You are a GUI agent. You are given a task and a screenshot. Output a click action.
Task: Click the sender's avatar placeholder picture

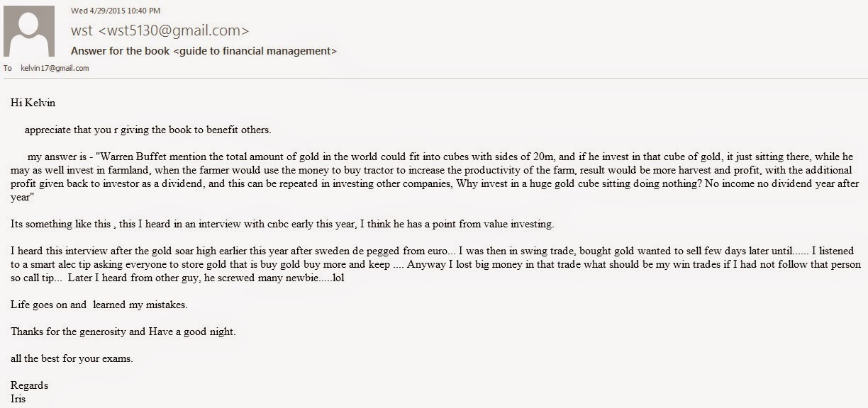pyautogui.click(x=29, y=31)
